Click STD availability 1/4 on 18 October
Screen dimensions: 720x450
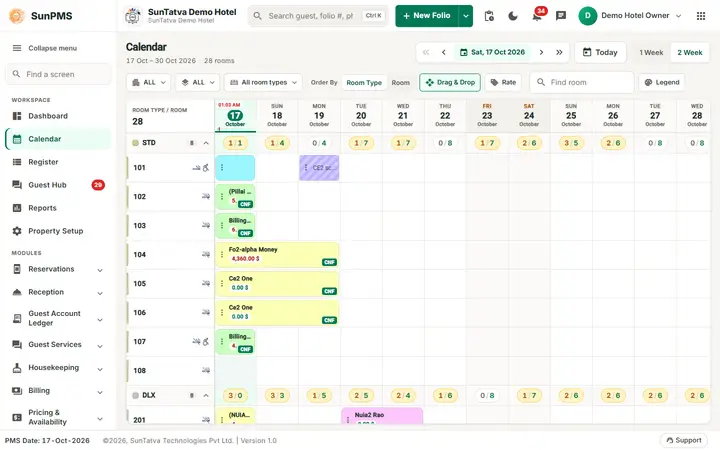277,143
